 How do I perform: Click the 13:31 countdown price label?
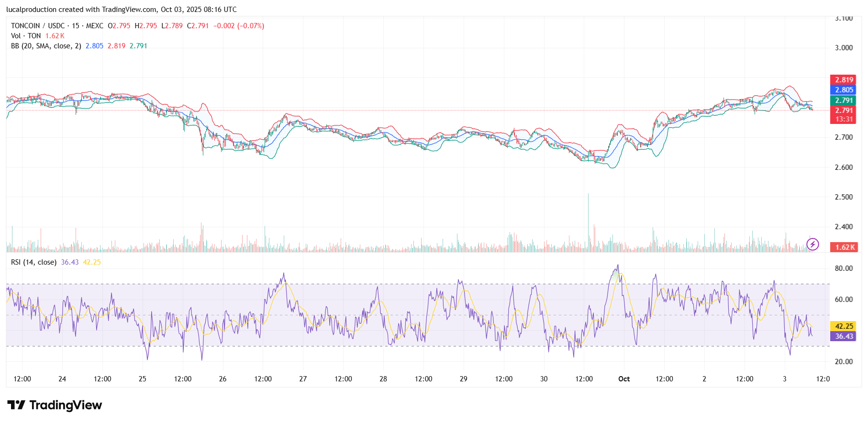[844, 119]
